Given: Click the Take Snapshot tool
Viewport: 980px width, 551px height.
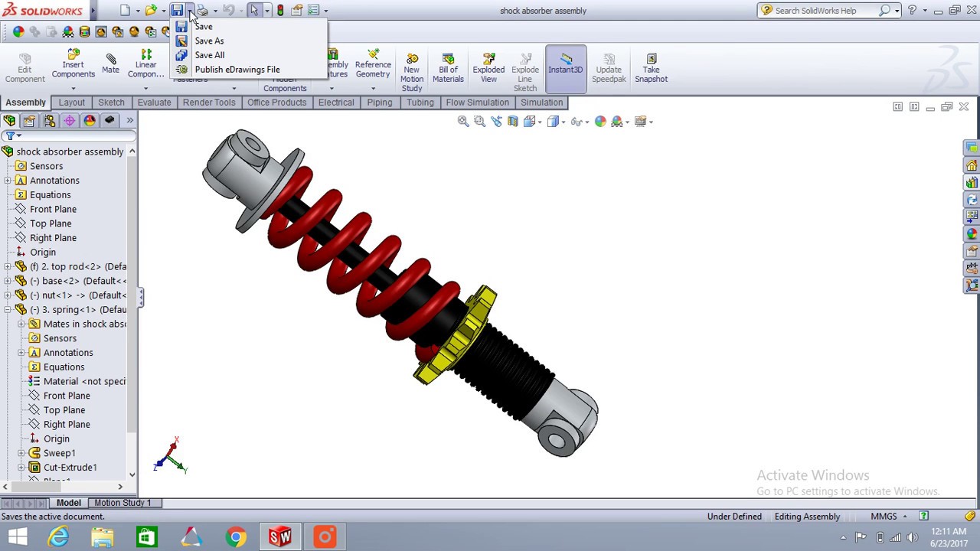Looking at the screenshot, I should click(x=651, y=67).
